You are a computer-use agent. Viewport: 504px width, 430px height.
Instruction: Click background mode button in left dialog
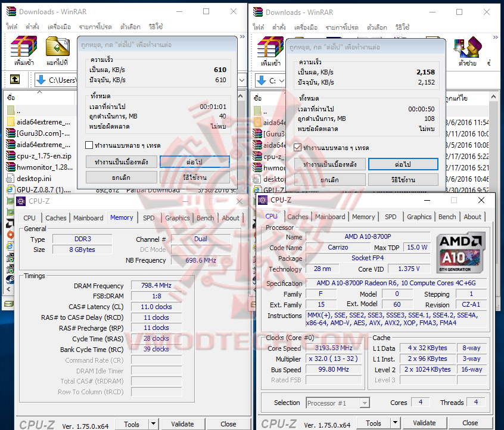pos(121,162)
